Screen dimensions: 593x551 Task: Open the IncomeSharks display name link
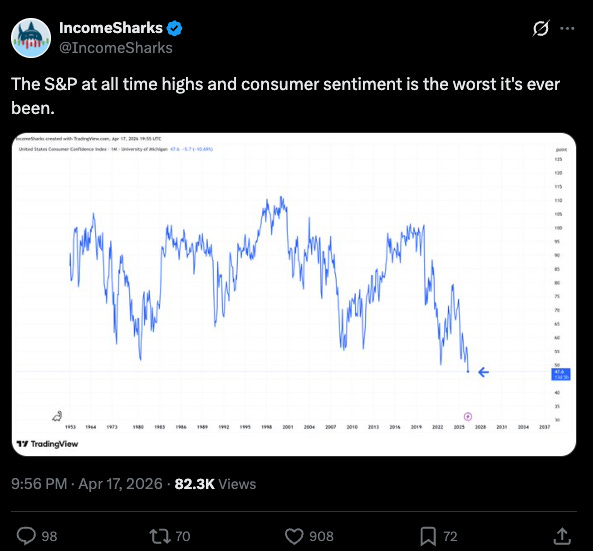click(x=111, y=28)
